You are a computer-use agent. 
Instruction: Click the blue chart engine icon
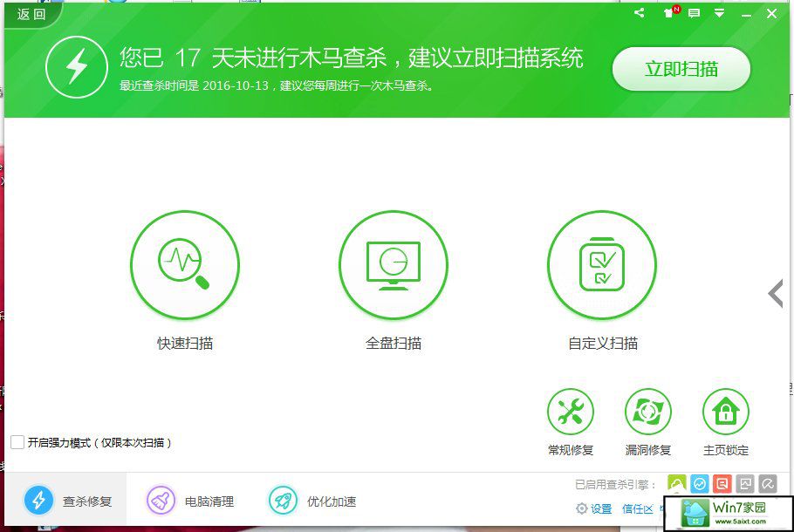700,484
